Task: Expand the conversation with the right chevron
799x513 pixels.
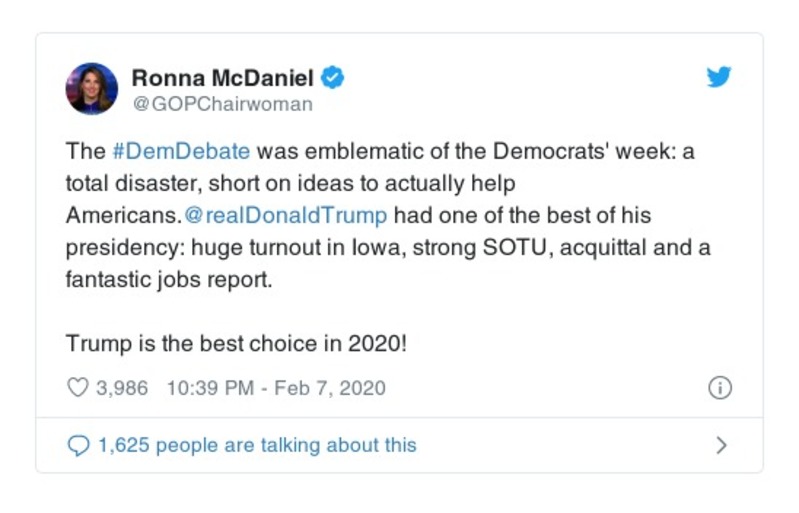Action: coord(721,446)
